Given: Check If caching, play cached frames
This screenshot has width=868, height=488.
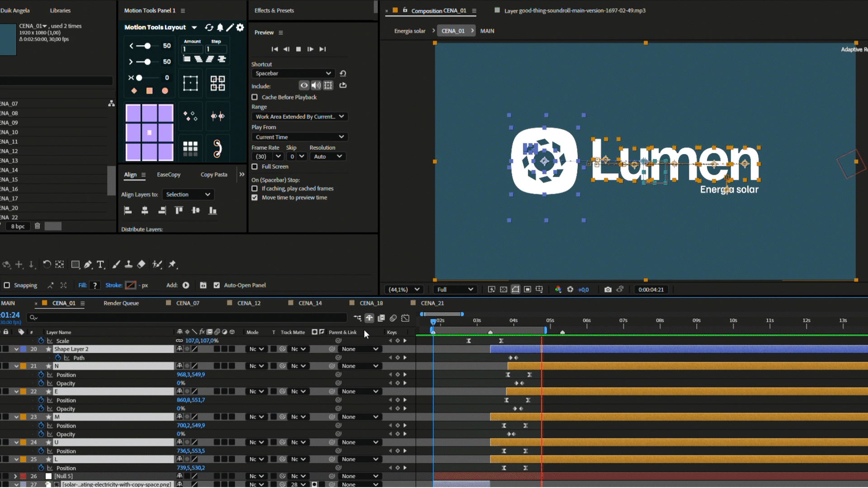Looking at the screenshot, I should point(255,188).
